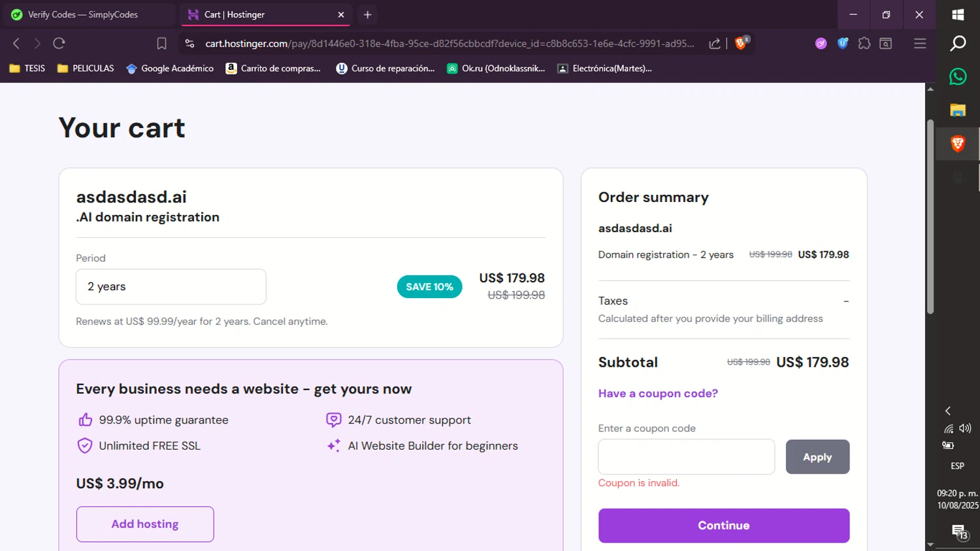Switch to the Verify Codes — SimplyCodes tab
The height and width of the screenshot is (551, 980).
[x=90, y=14]
